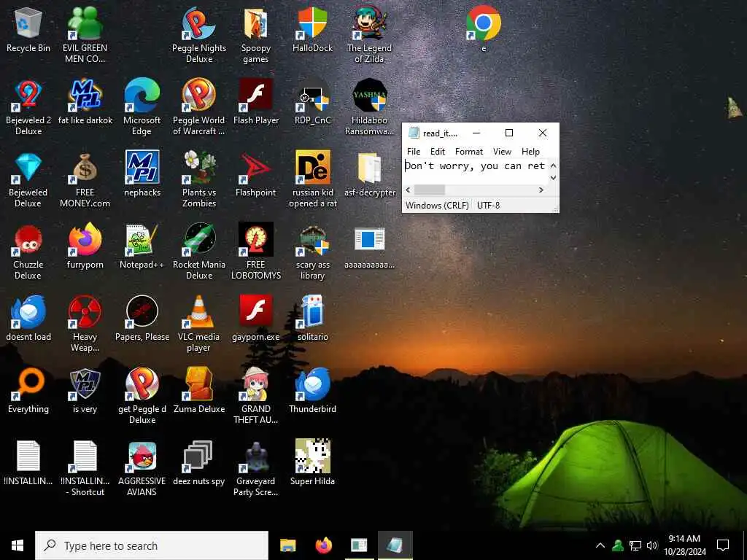Open the !INSTALLIN... - Shortcut file
The width and height of the screenshot is (747, 560).
pos(85,469)
